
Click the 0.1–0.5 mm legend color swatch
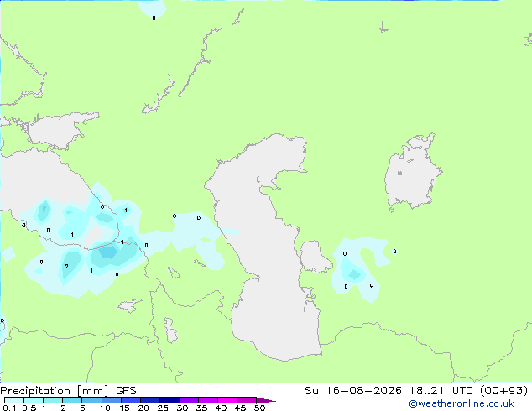pos(14,400)
